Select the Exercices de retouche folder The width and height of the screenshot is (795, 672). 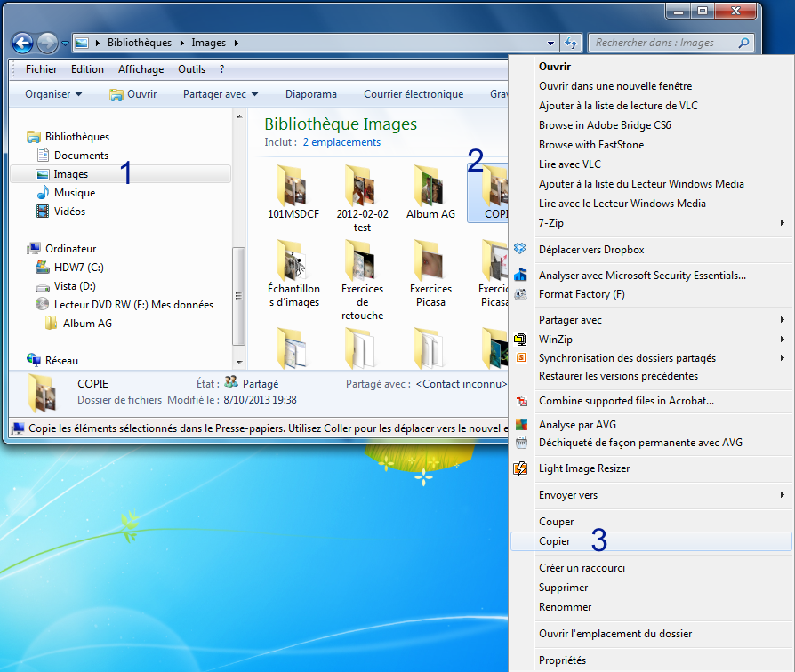pyautogui.click(x=362, y=280)
